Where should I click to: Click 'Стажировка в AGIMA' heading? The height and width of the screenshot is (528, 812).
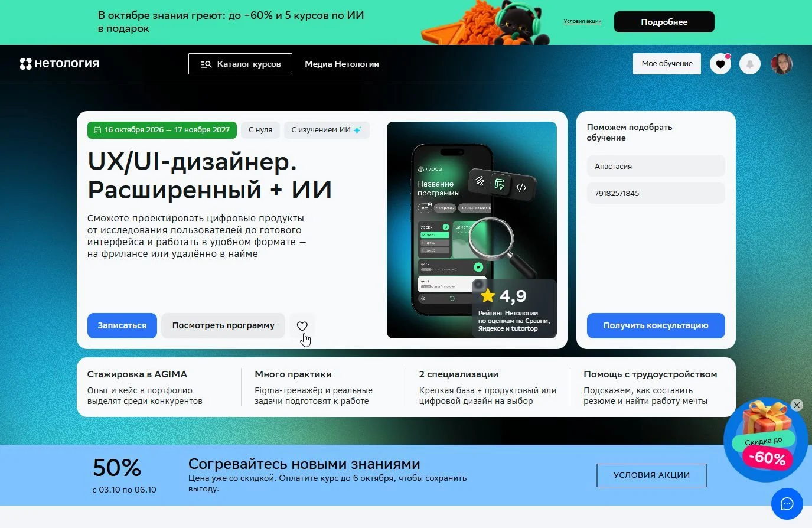click(x=137, y=374)
